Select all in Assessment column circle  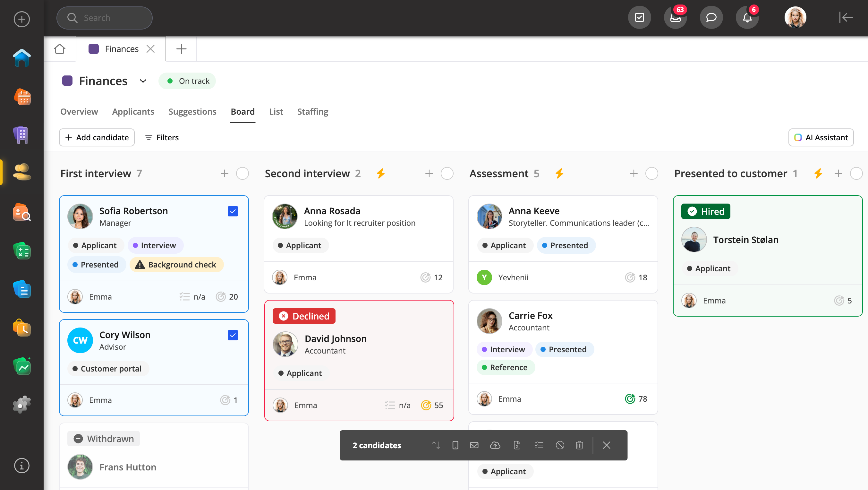point(651,173)
